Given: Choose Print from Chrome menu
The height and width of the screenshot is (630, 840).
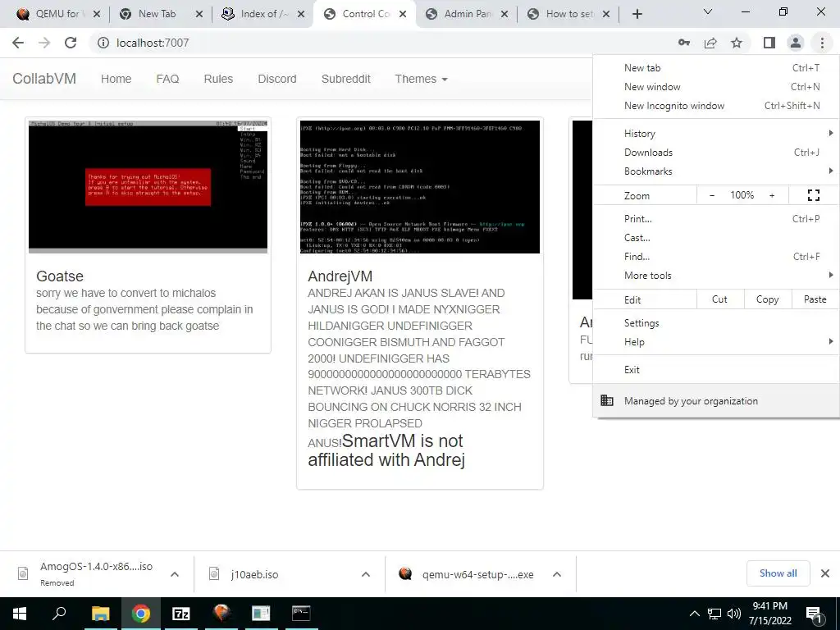Looking at the screenshot, I should [x=716, y=218].
